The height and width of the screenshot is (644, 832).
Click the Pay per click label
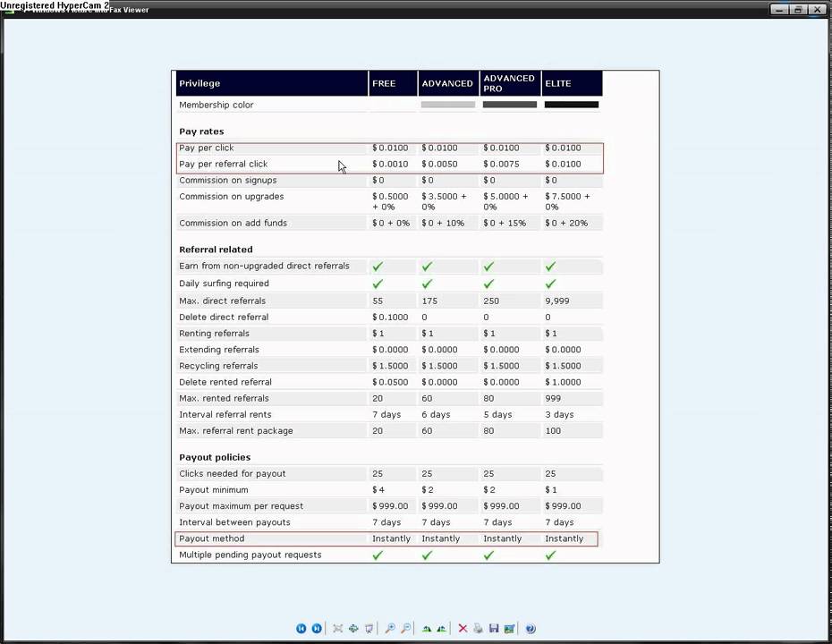[x=207, y=148]
